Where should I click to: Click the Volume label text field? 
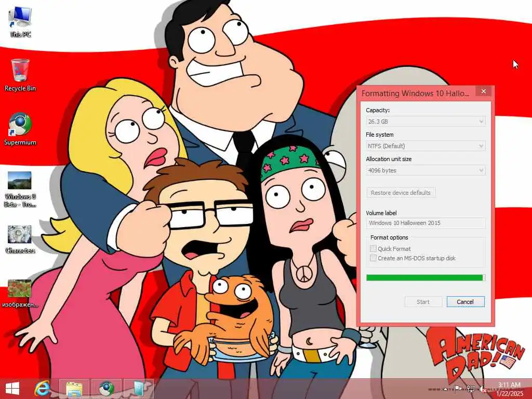click(426, 223)
